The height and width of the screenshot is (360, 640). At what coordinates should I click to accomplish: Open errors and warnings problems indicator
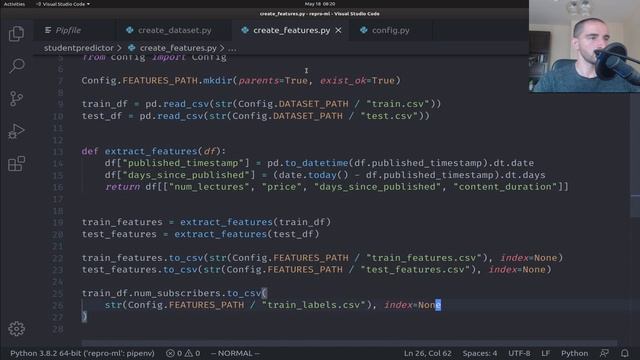[183, 353]
